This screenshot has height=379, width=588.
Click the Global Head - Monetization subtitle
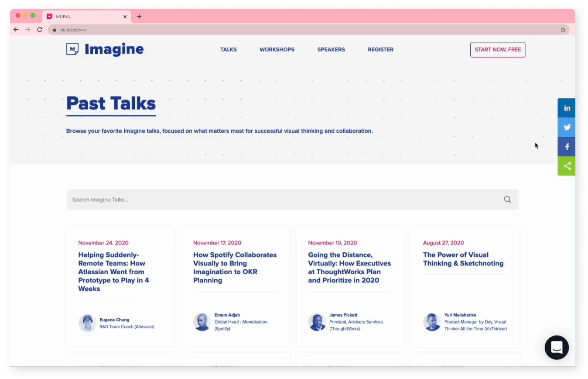pos(241,325)
